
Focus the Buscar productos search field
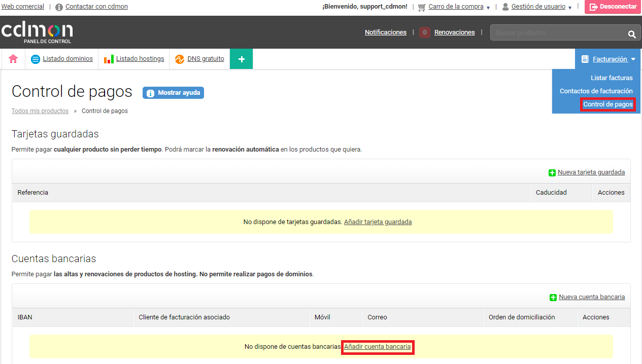pyautogui.click(x=558, y=33)
